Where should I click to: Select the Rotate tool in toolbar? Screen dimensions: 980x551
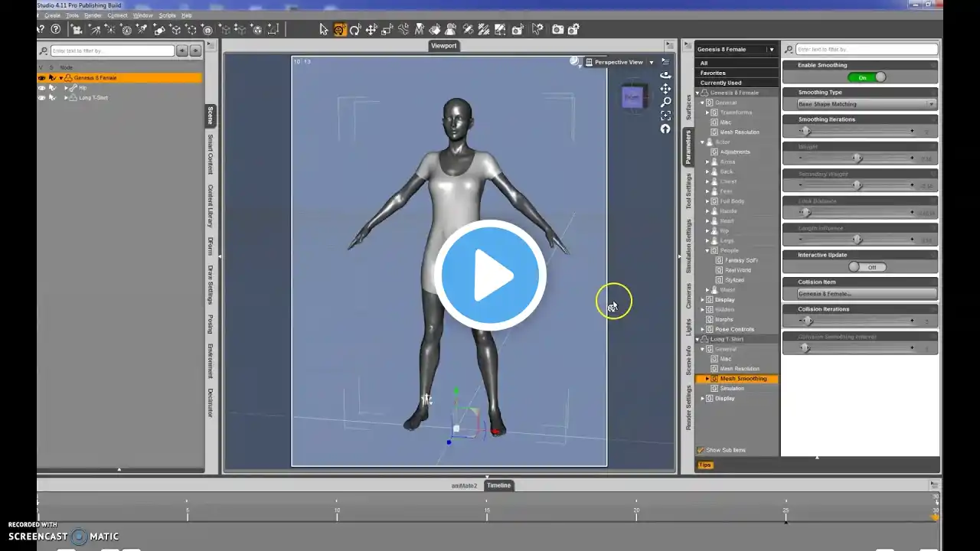[355, 30]
